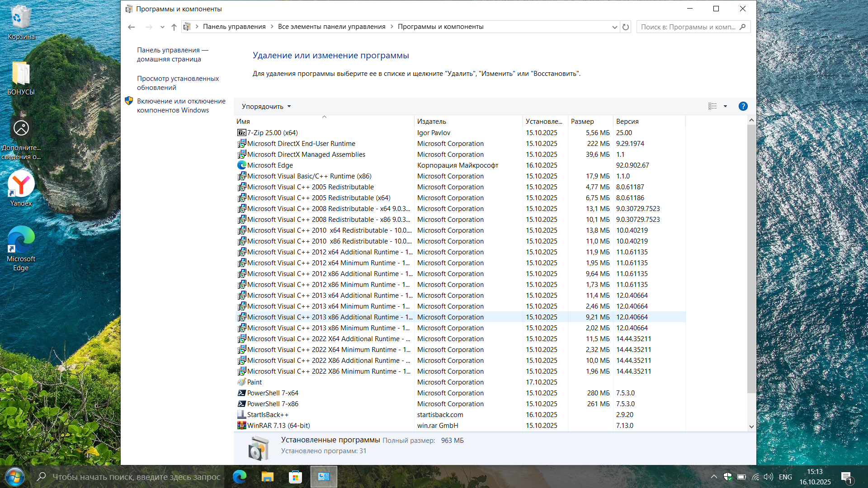The width and height of the screenshot is (868, 488).
Task: Expand address bar history dropdown
Action: point(614,27)
